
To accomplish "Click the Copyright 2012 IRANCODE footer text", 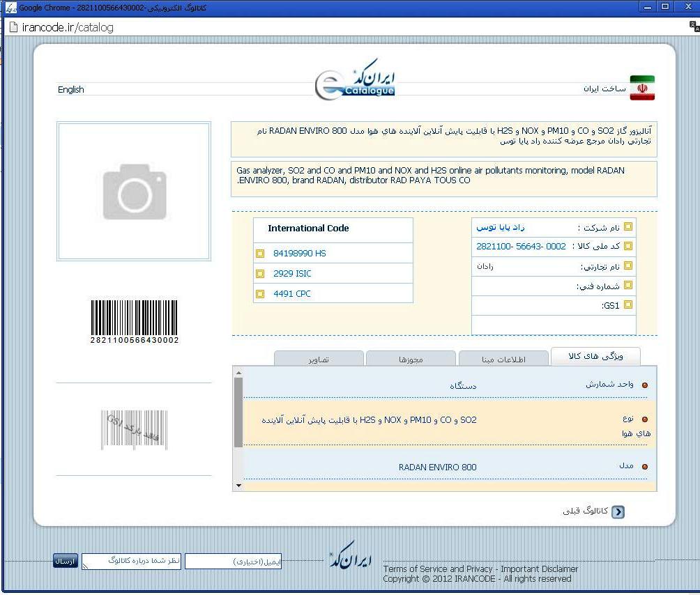I will (477, 578).
